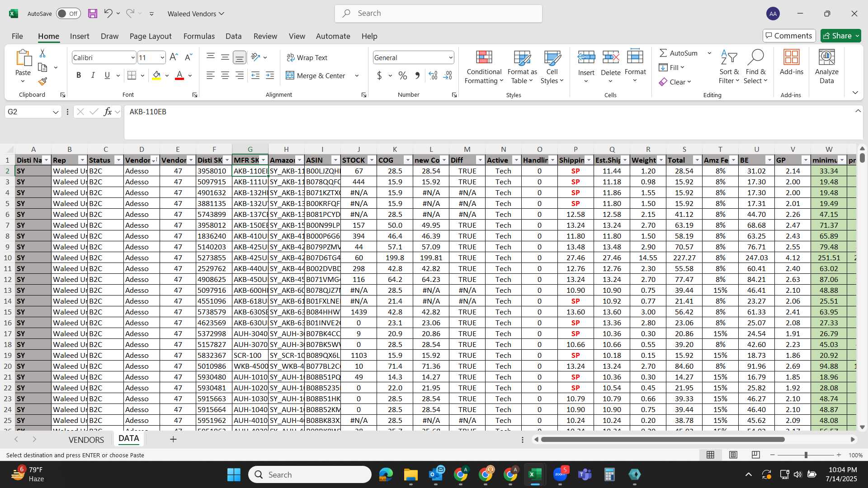Apply the yellow Fill Color swatch

click(x=156, y=75)
